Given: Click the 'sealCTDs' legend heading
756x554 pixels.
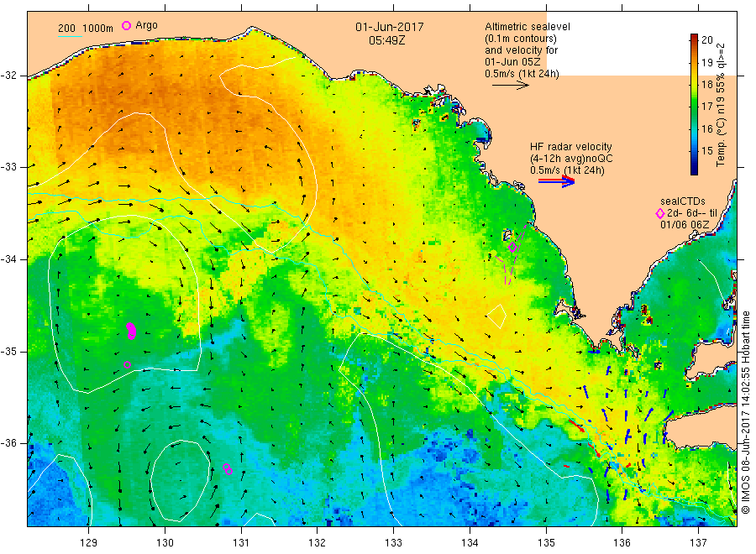Looking at the screenshot, I should [683, 201].
